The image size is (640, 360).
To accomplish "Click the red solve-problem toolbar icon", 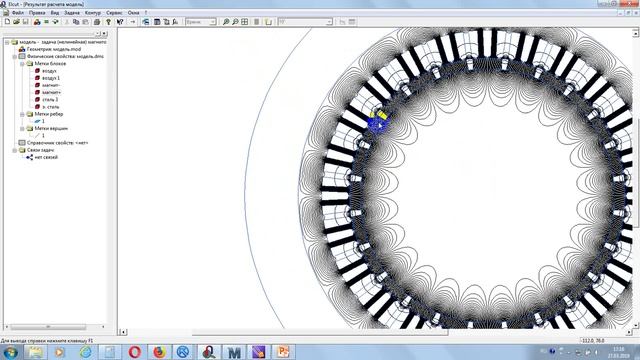I will [37, 22].
